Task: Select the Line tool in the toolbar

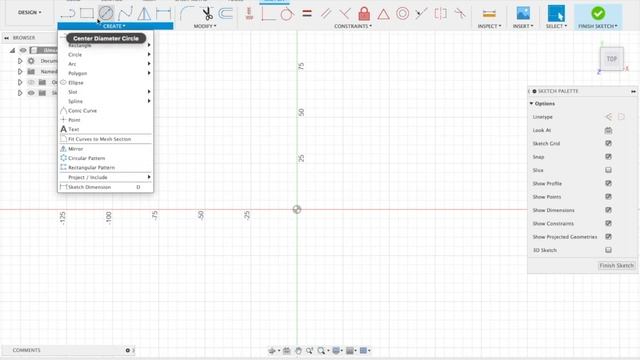Action: pyautogui.click(x=67, y=13)
